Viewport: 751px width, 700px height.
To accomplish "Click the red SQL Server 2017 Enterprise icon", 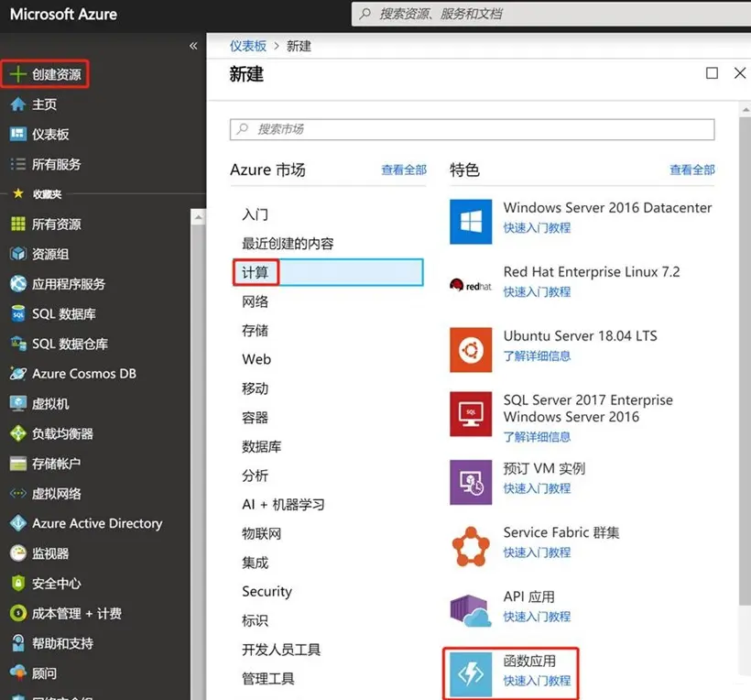I will pyautogui.click(x=471, y=414).
